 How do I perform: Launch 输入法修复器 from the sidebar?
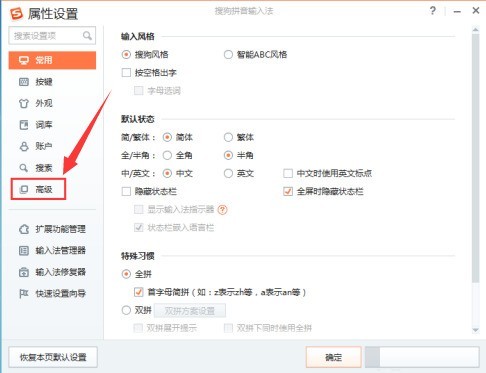tap(52, 272)
